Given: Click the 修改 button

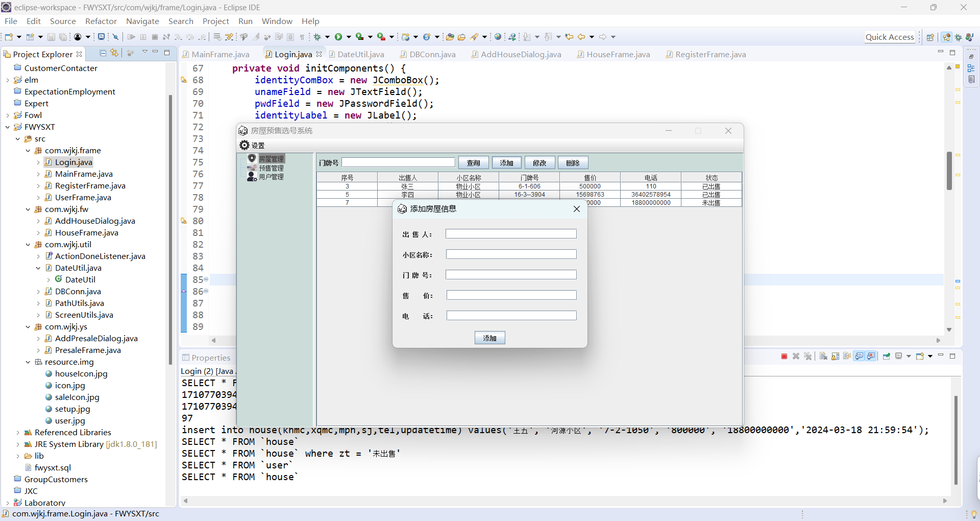Looking at the screenshot, I should pyautogui.click(x=540, y=163).
